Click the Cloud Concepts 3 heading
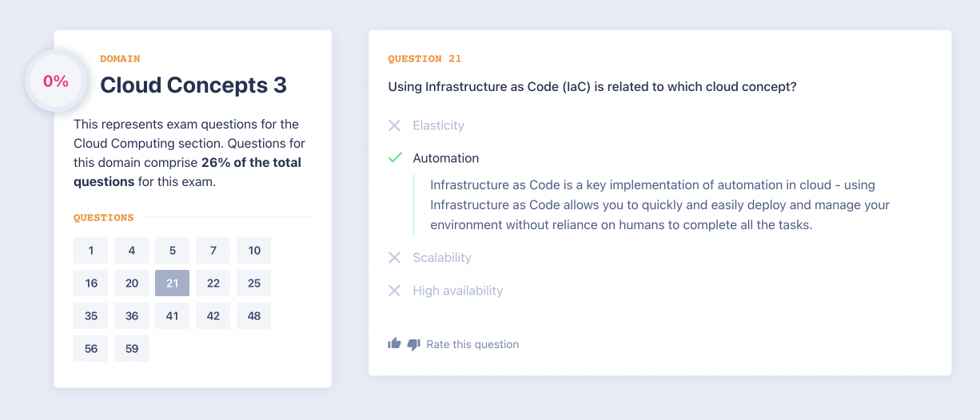The image size is (980, 420). click(x=193, y=85)
